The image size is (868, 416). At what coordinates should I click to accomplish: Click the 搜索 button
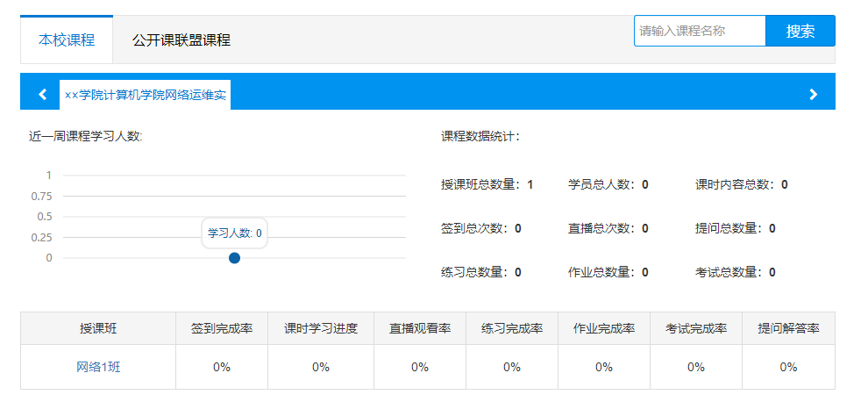coord(800,31)
